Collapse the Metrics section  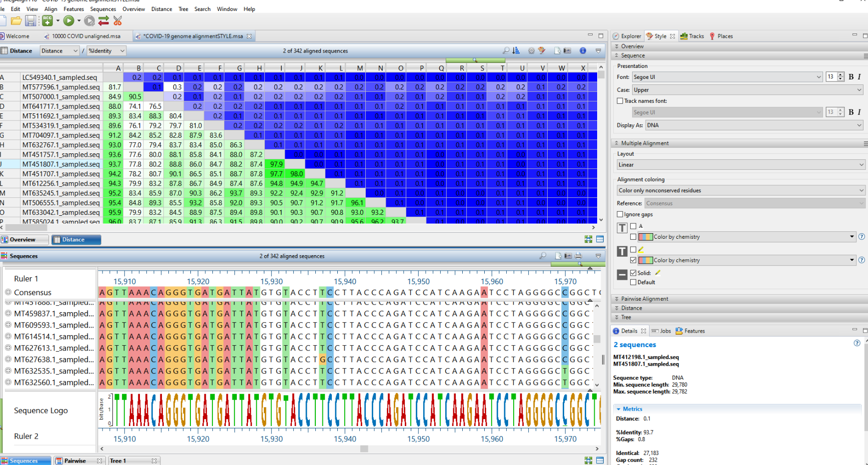tap(618, 409)
